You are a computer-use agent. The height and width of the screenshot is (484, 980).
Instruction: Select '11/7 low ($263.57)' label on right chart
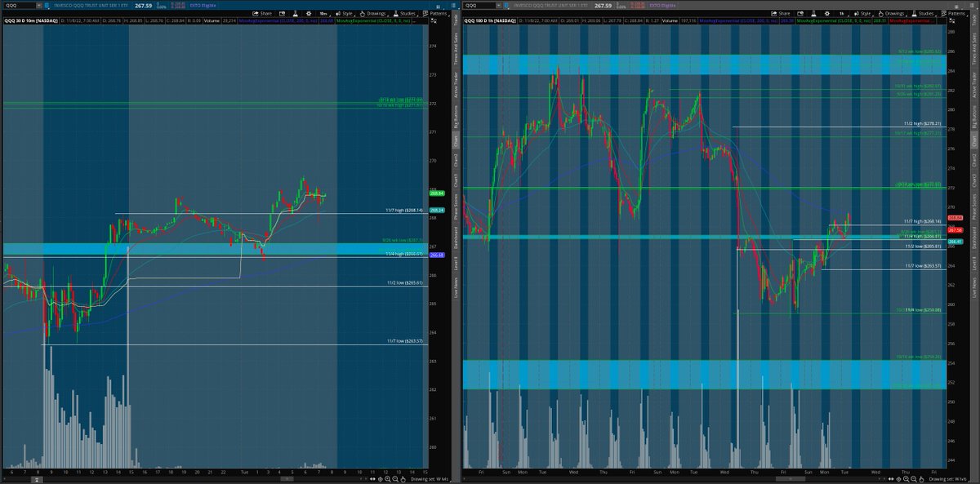(923, 265)
